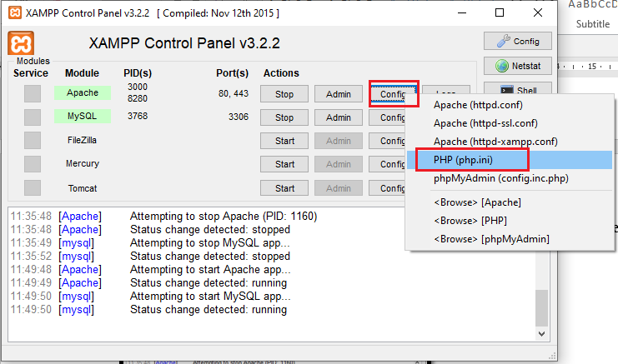
Task: Select Apache (httpd-ssl.conf) menu entry
Action: pos(510,123)
